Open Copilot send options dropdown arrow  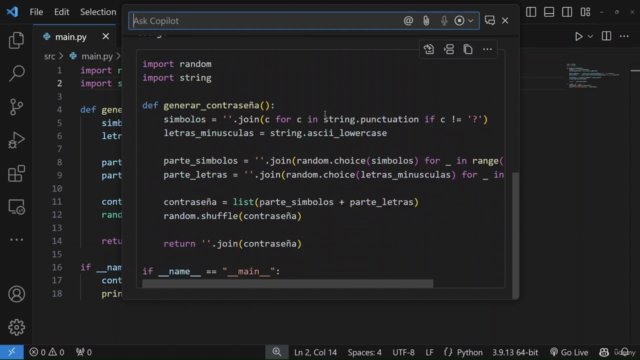[471, 21]
